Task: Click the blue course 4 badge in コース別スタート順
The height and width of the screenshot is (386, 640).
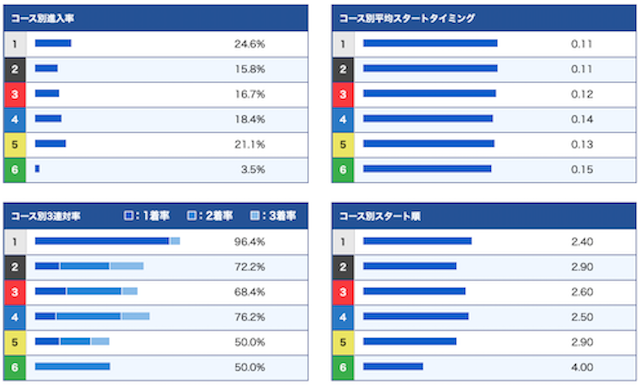Action: coord(343,317)
